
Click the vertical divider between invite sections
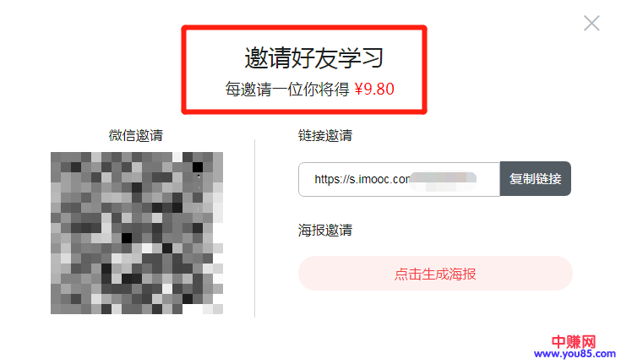point(254,228)
